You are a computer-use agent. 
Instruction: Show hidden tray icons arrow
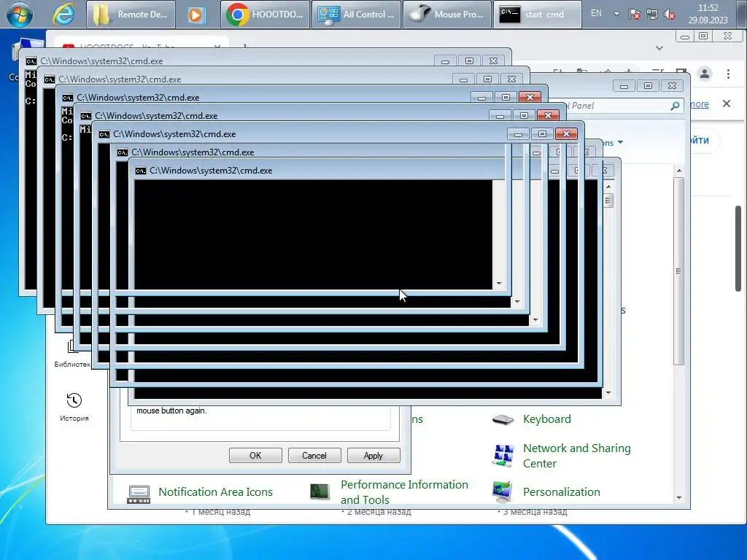point(616,14)
